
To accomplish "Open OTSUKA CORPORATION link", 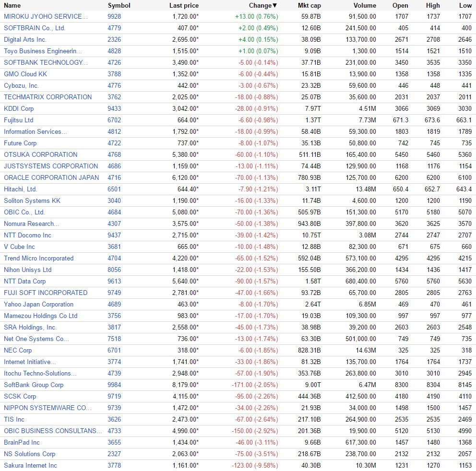I will 41,155.
